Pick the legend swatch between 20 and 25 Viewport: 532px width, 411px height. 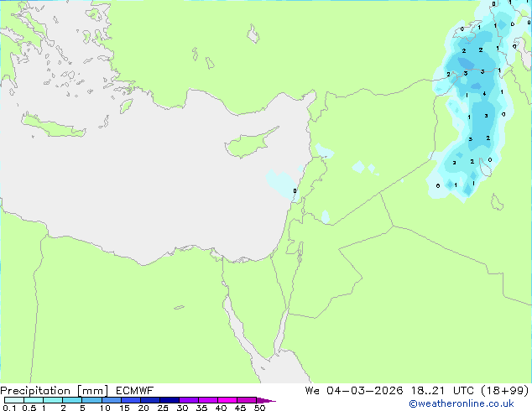pyautogui.click(x=149, y=400)
